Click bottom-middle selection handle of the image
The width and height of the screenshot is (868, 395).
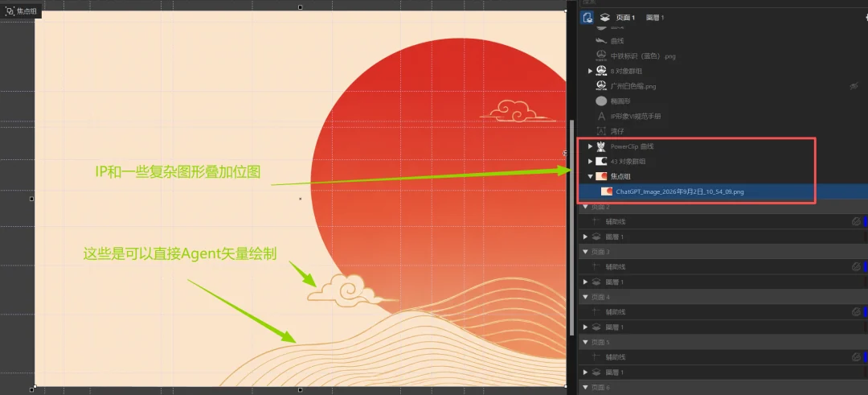coord(301,390)
